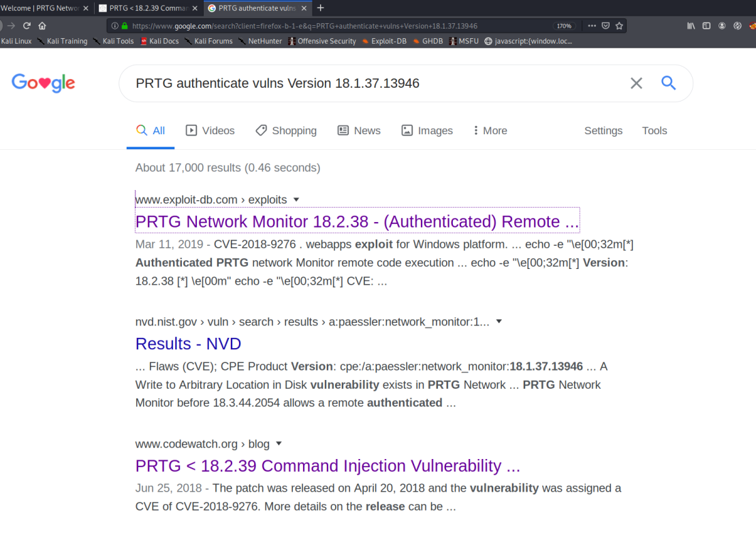756x538 pixels.
Task: Click the 170% zoom level indicator
Action: (x=563, y=26)
